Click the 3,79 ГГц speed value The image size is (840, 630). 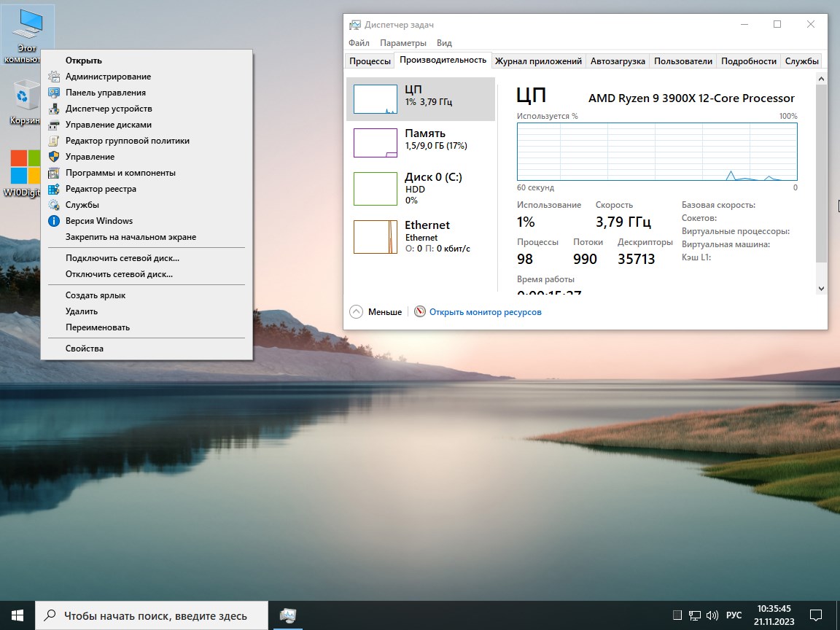pyautogui.click(x=623, y=222)
